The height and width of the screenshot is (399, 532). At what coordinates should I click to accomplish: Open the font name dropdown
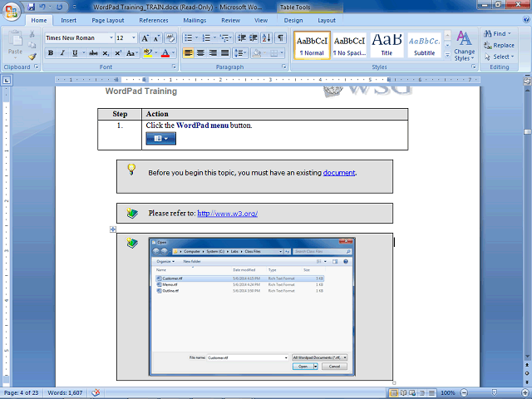click(111, 38)
